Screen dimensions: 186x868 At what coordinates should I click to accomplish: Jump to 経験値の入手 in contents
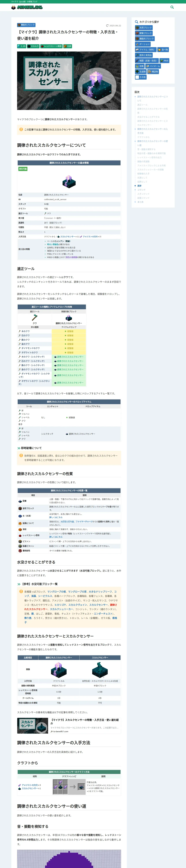click(143, 174)
